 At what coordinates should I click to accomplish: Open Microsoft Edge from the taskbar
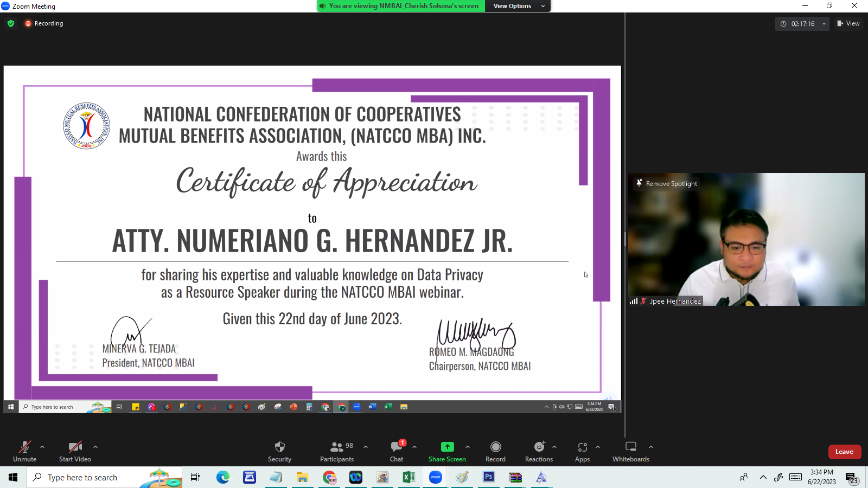point(222,477)
